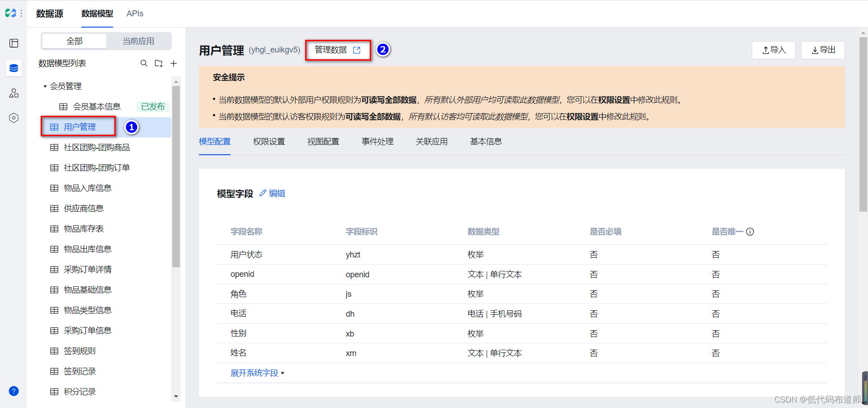Select the 视图配置 tab
The width and height of the screenshot is (868, 408).
[x=323, y=142]
